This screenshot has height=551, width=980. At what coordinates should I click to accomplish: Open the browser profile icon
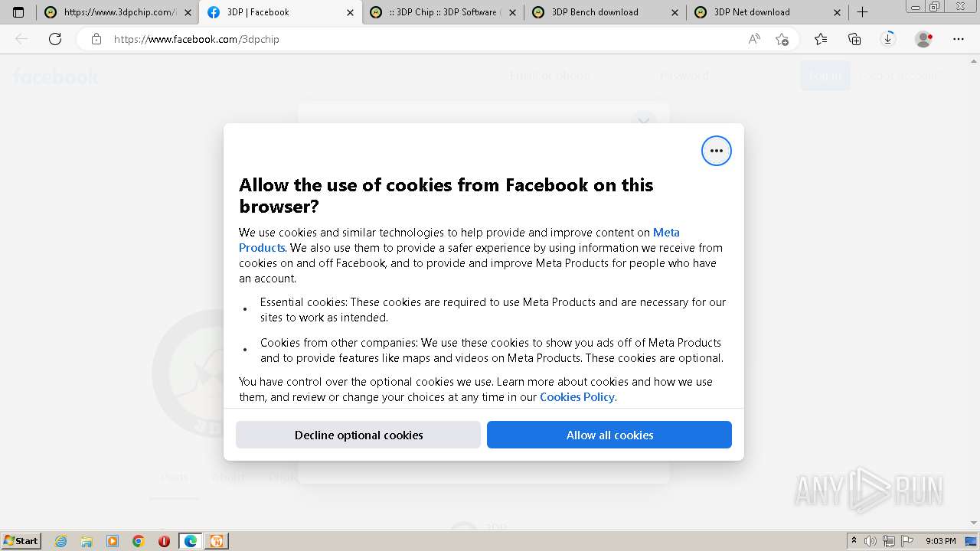pyautogui.click(x=924, y=39)
